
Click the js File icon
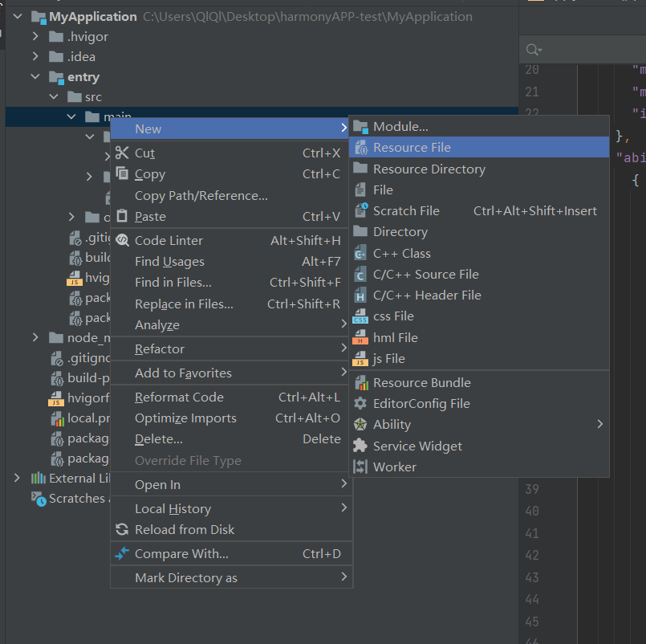point(360,358)
